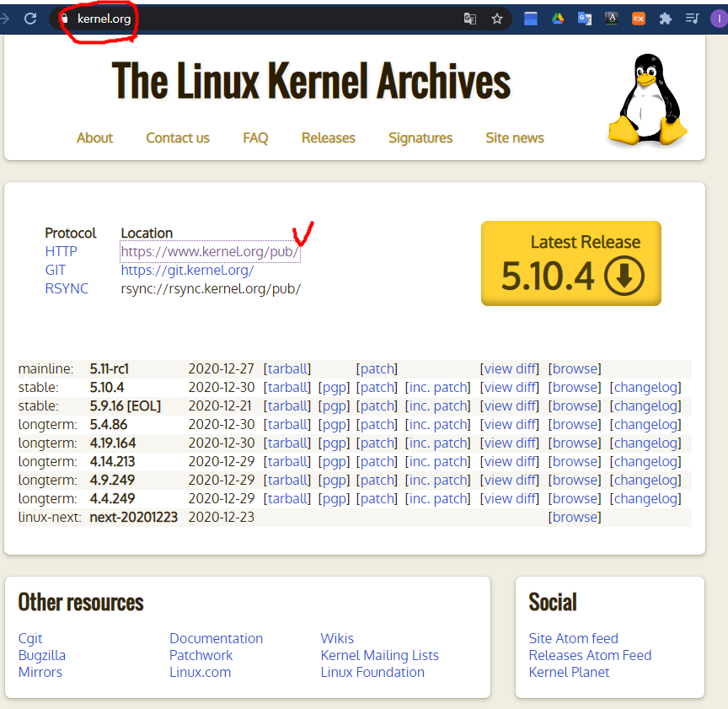Image resolution: width=728 pixels, height=709 pixels.
Task: Open the Contact us menu item
Action: (x=178, y=138)
